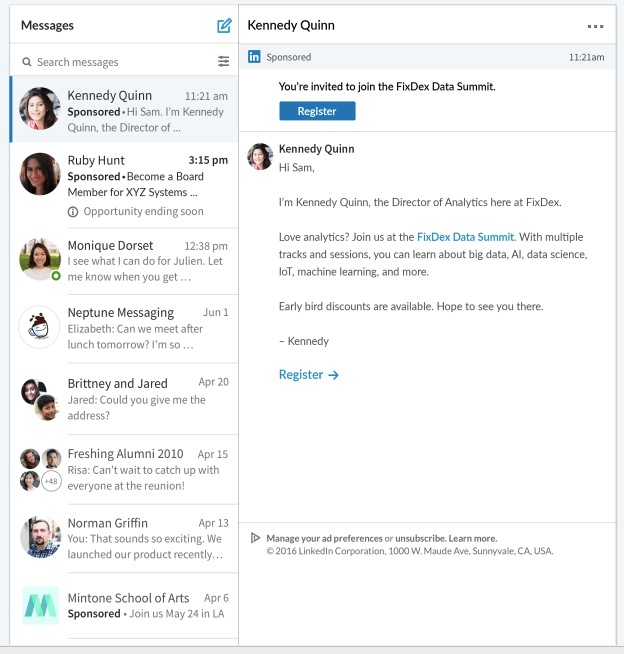Click the opportunity ending soon info icon
The image size is (624, 654).
(x=73, y=212)
